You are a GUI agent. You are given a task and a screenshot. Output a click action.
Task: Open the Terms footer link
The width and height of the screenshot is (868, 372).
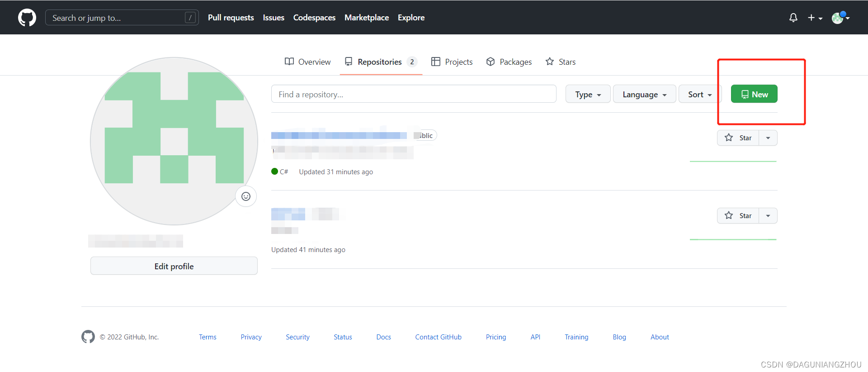208,337
